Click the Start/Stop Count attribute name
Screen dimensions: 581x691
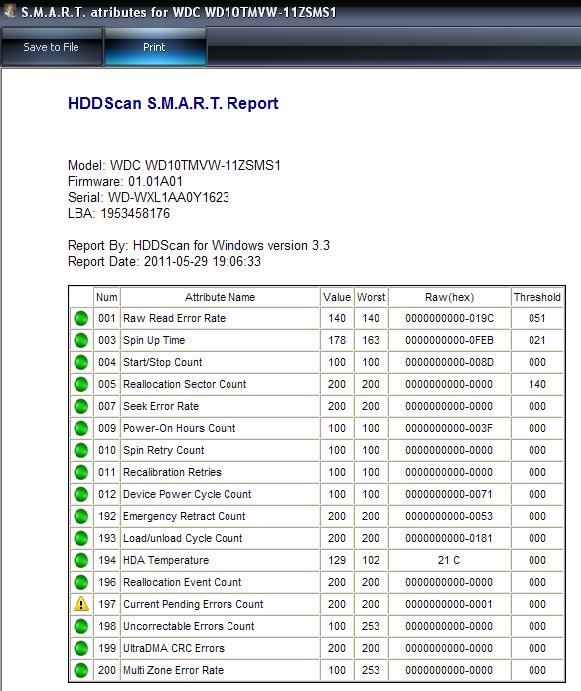[163, 362]
